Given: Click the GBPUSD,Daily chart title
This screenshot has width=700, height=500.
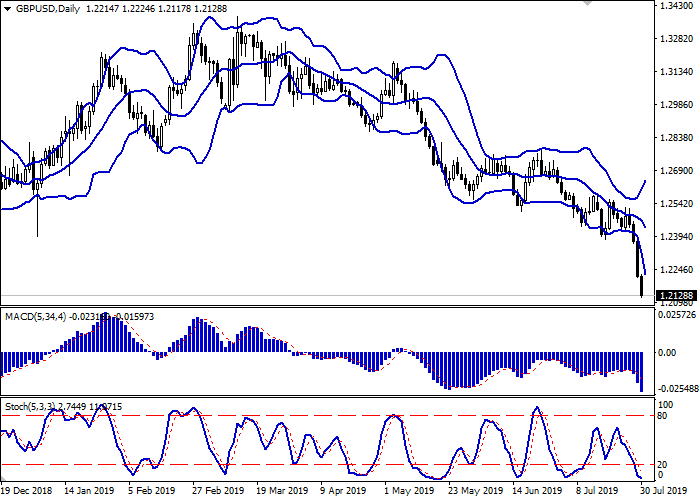Looking at the screenshot, I should (x=38, y=7).
